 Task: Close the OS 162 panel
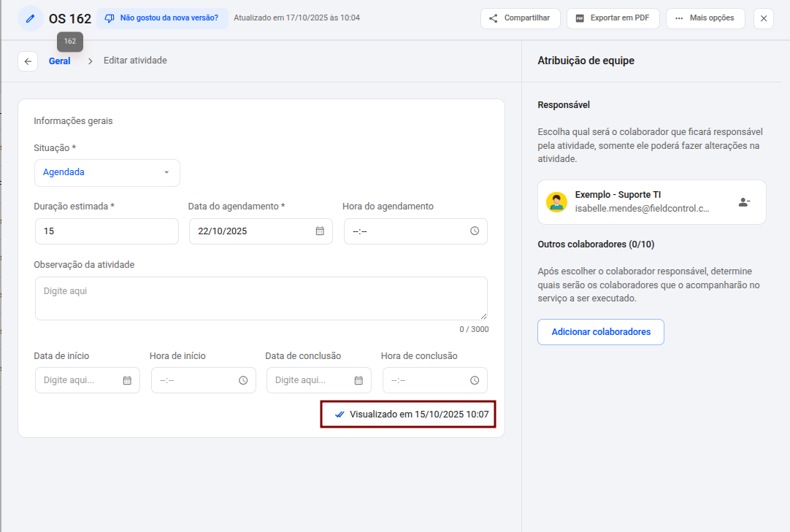click(764, 18)
